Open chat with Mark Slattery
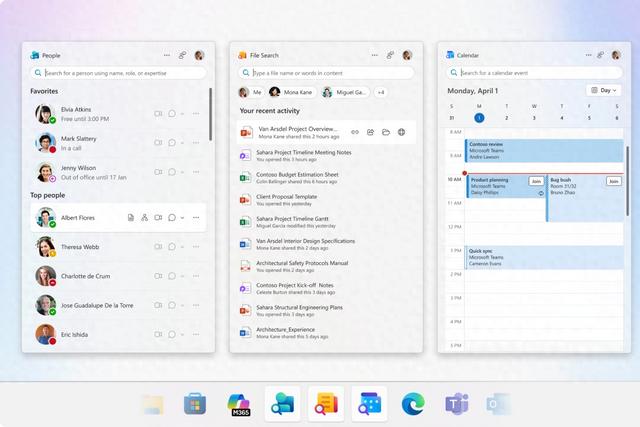The width and height of the screenshot is (640, 427). 172,142
